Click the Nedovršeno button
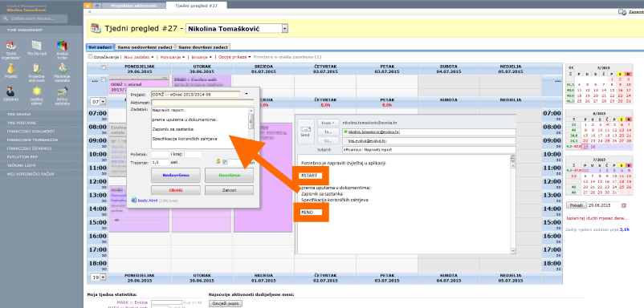644x308 pixels. (176, 175)
